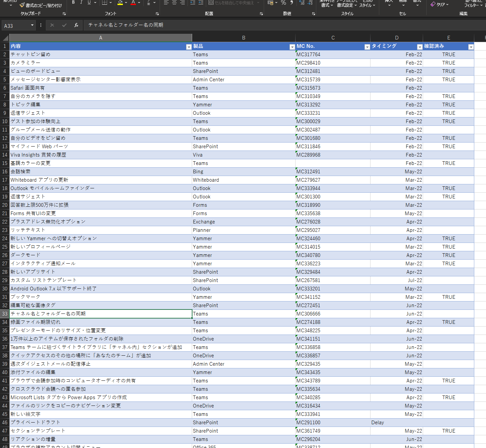Image resolution: width=486 pixels, height=448 pixels.
Task: Open the format as table menu
Action: (x=347, y=3)
